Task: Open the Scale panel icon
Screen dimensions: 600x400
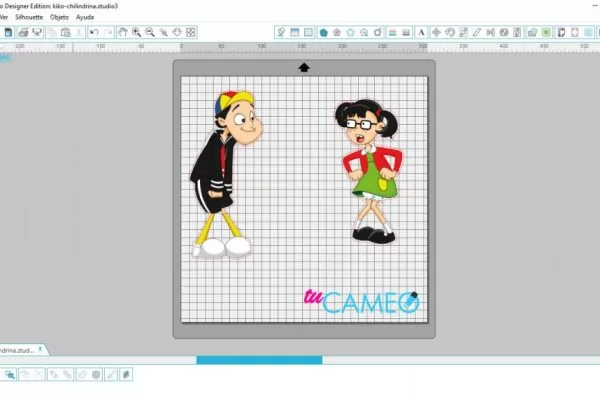Action: coord(463,33)
